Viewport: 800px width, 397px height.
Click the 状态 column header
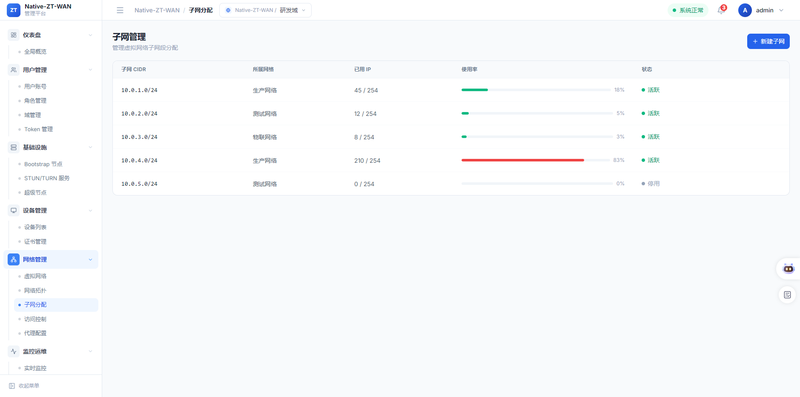click(x=646, y=69)
